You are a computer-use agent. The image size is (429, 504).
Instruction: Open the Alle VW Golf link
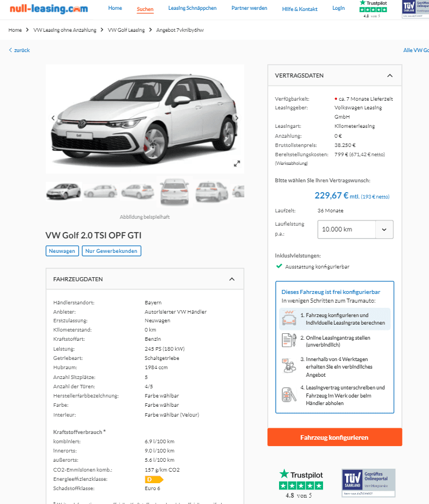point(416,50)
